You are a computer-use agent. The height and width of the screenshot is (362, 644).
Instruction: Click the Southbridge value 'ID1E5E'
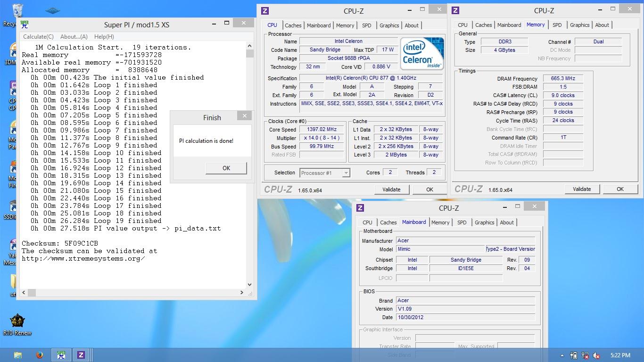tap(466, 268)
